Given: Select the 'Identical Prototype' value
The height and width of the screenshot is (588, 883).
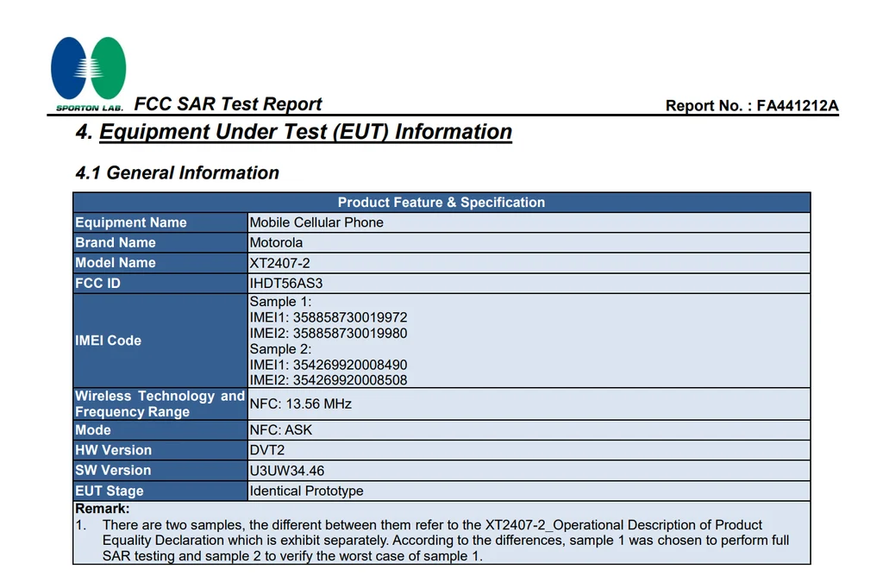Looking at the screenshot, I should click(x=307, y=491).
